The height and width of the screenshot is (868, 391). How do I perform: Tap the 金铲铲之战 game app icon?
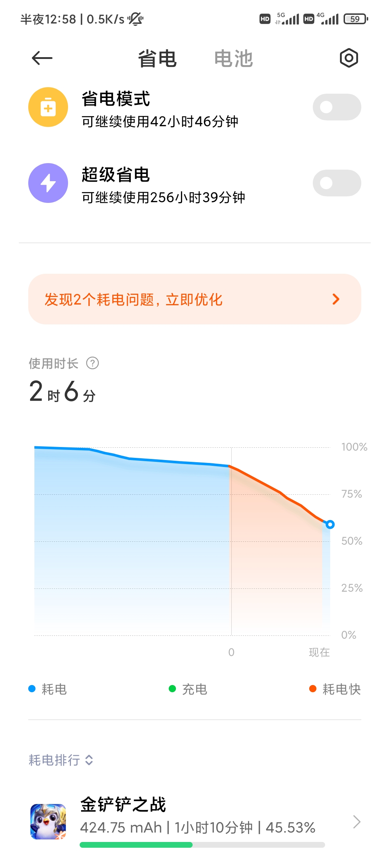tap(48, 822)
